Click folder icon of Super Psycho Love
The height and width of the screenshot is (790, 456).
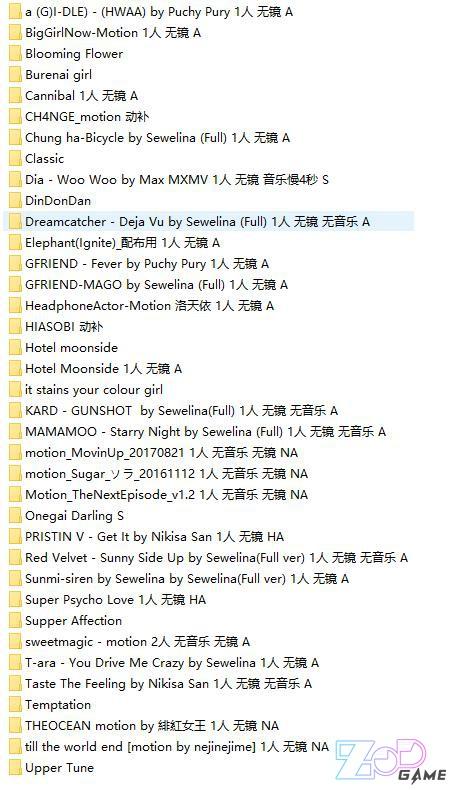click(15, 600)
